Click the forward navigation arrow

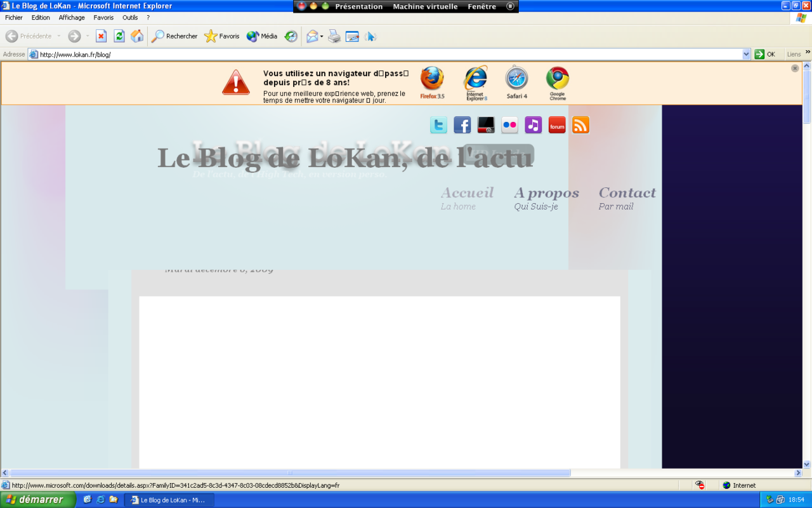coord(74,36)
